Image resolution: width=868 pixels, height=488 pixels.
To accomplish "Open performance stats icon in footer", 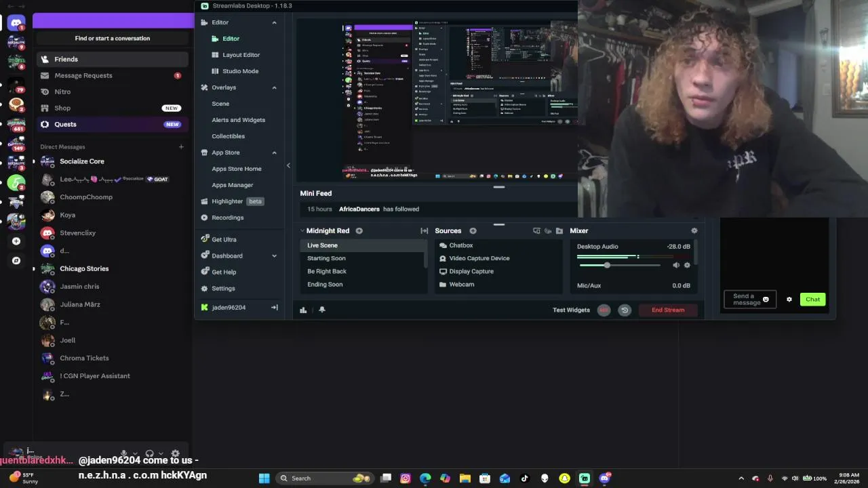I will click(303, 310).
